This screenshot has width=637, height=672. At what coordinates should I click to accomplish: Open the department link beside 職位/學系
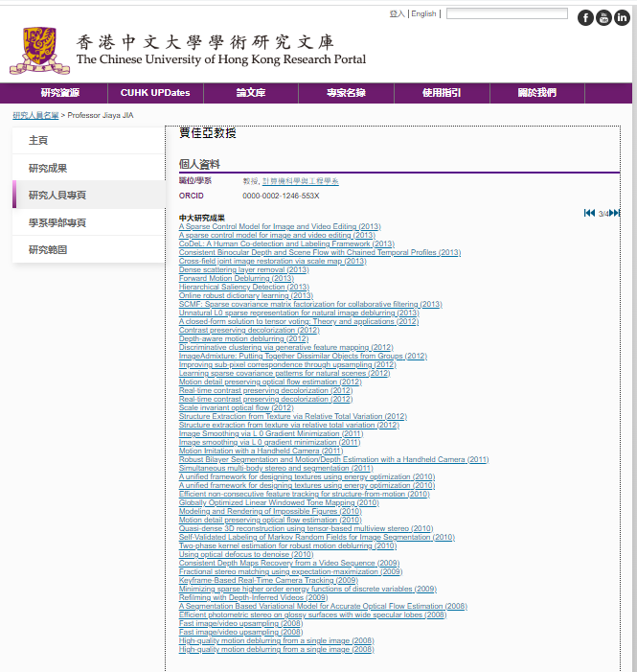(x=300, y=181)
